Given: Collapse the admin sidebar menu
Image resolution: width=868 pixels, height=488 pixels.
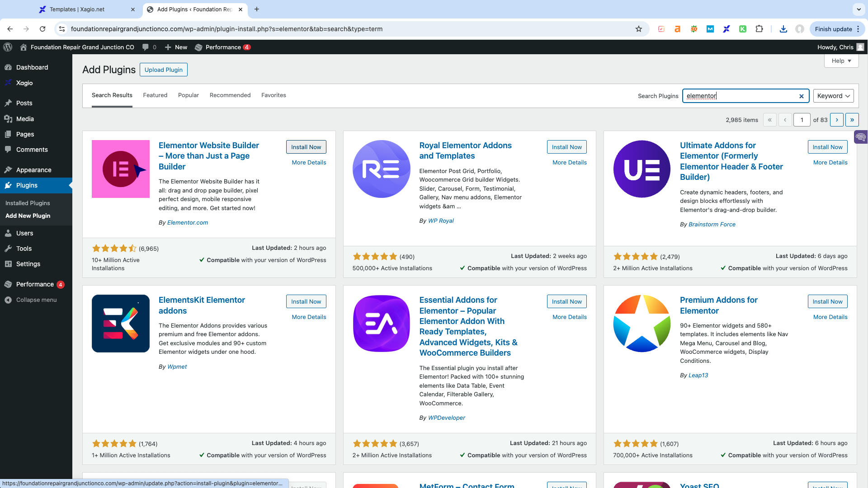Looking at the screenshot, I should [x=36, y=300].
